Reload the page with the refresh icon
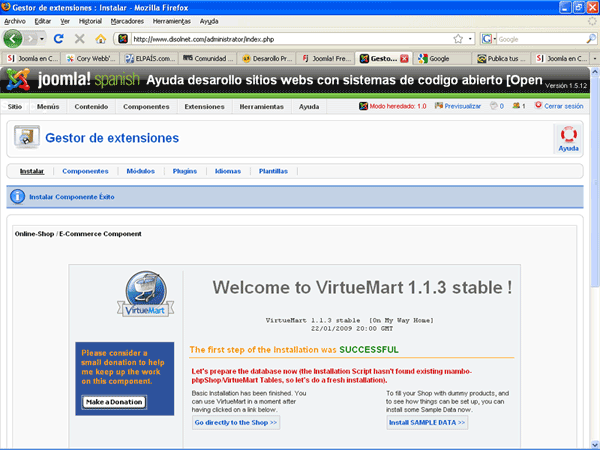The image size is (600, 450). click(x=59, y=39)
